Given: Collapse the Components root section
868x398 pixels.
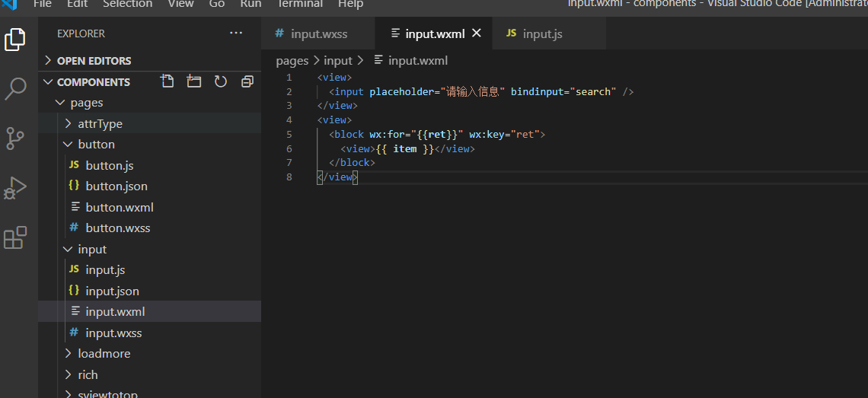Looking at the screenshot, I should click(x=94, y=82).
